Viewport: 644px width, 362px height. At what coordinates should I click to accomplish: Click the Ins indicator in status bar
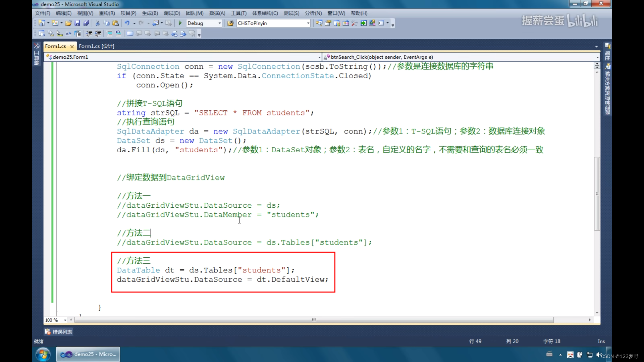pyautogui.click(x=601, y=341)
